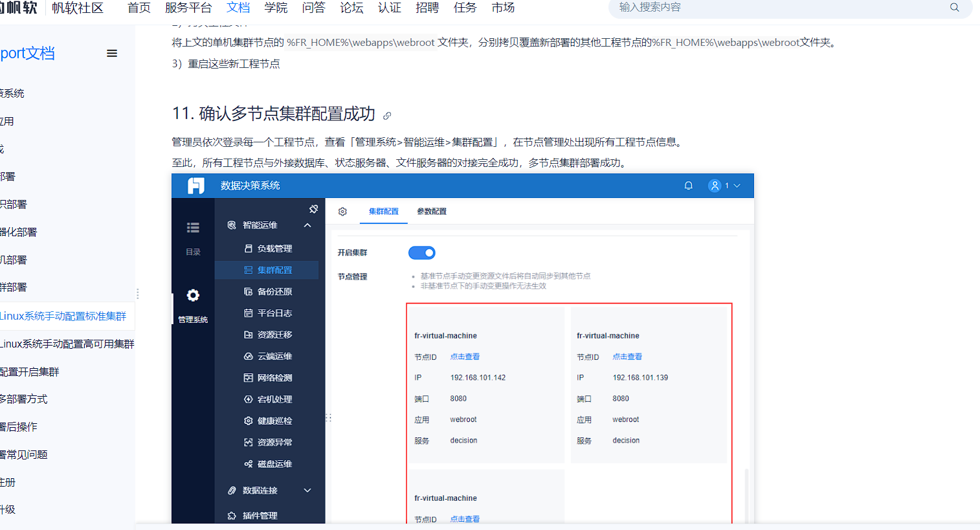Toggle the 开启集群 switch
Viewport: 980px width, 530px height.
(x=422, y=253)
